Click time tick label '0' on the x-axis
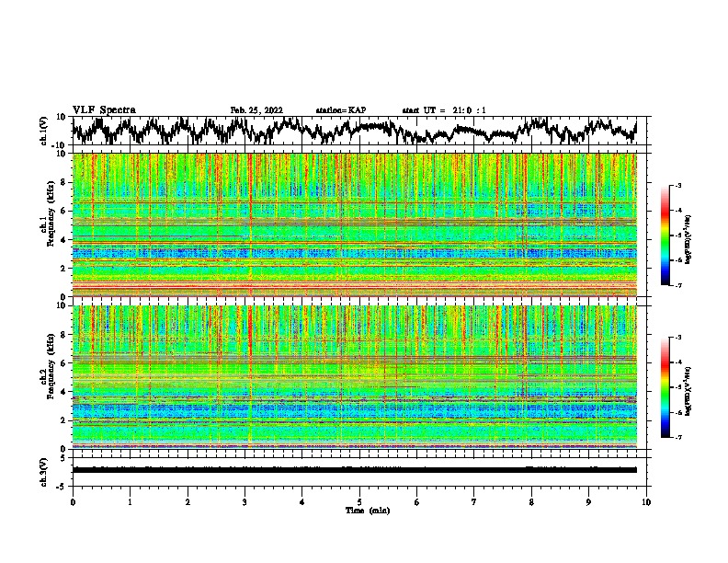The height and width of the screenshot is (563, 728). pos(73,502)
